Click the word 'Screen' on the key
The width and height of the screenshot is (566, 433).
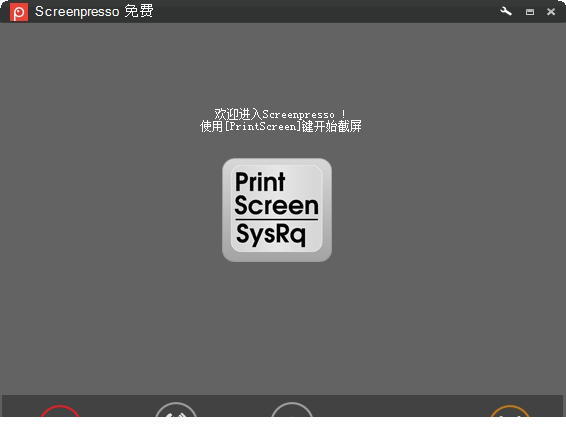click(277, 205)
